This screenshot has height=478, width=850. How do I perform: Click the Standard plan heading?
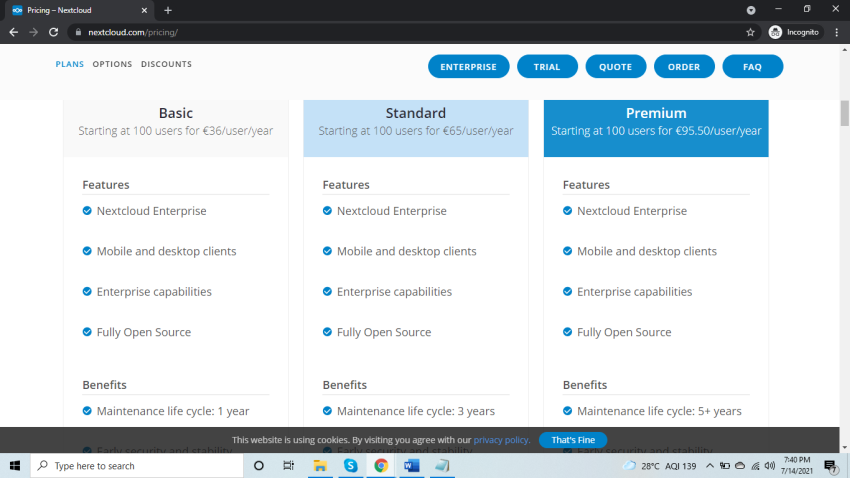point(416,113)
